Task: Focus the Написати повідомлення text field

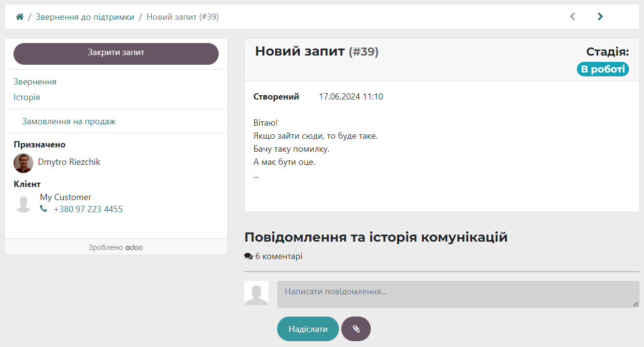Action: [458, 294]
